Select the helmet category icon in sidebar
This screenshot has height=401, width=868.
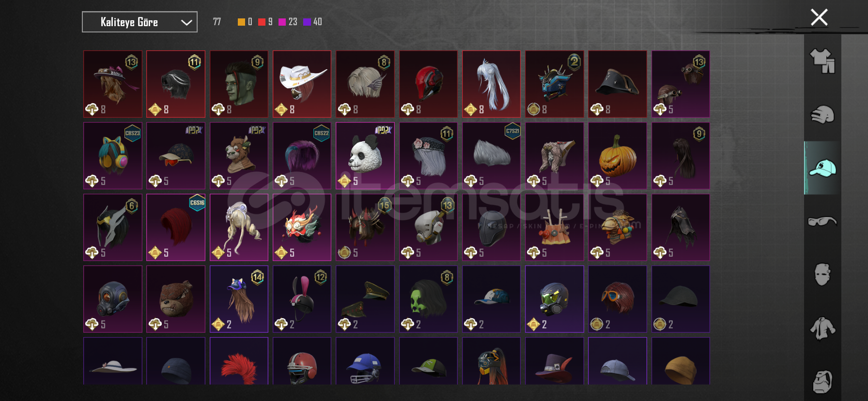pos(822,115)
